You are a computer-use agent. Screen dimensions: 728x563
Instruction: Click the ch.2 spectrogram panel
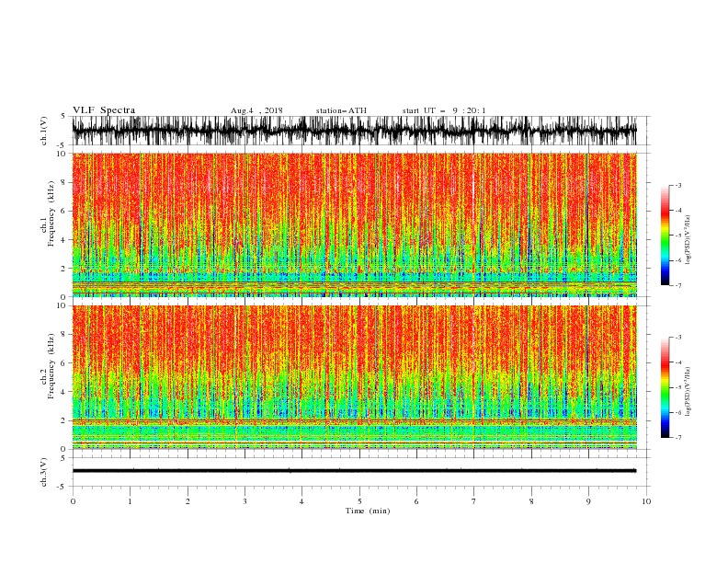tap(354, 377)
